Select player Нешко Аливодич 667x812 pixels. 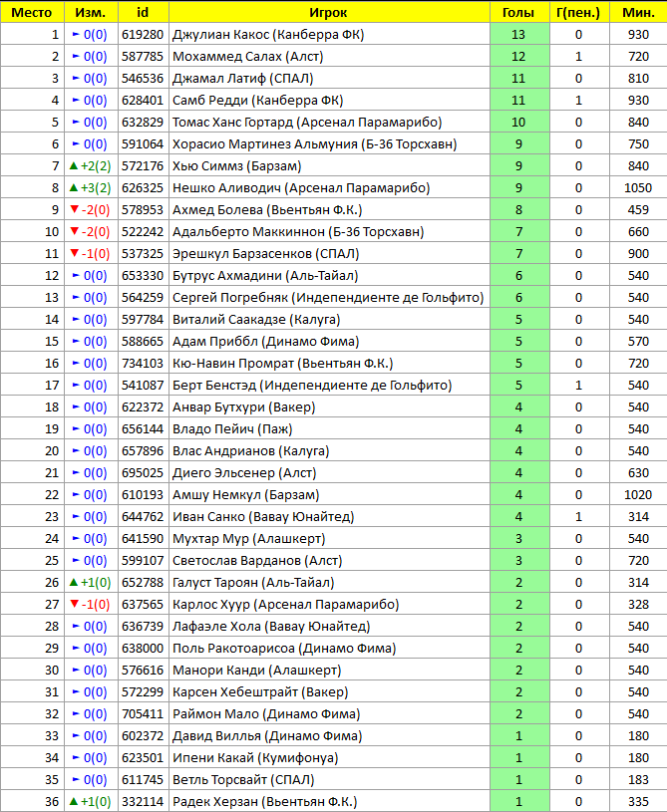(x=301, y=188)
